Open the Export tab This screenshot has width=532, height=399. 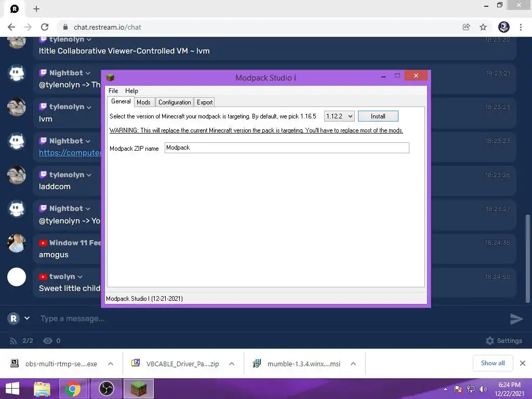(x=205, y=102)
